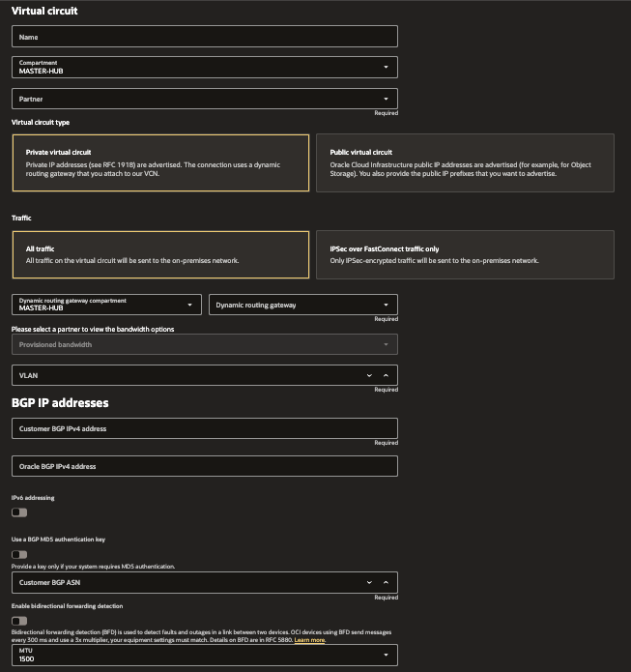Viewport: 631px width, 672px height.
Task: Select the Private virtual circuit option
Action: [x=160, y=162]
